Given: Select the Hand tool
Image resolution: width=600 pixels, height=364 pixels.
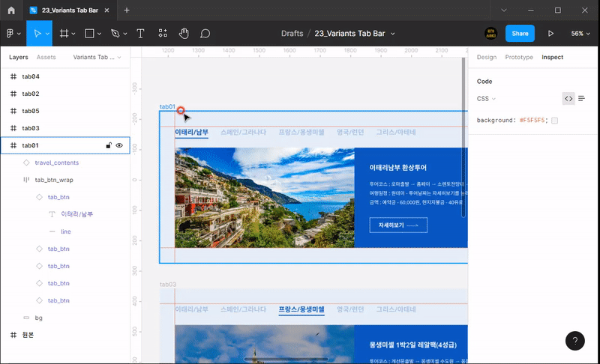Looking at the screenshot, I should (184, 34).
